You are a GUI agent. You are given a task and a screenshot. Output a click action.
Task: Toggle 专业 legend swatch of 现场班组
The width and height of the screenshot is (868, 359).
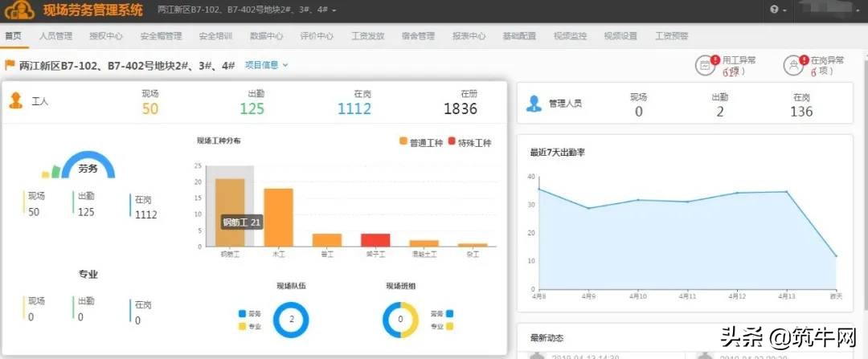pos(449,326)
